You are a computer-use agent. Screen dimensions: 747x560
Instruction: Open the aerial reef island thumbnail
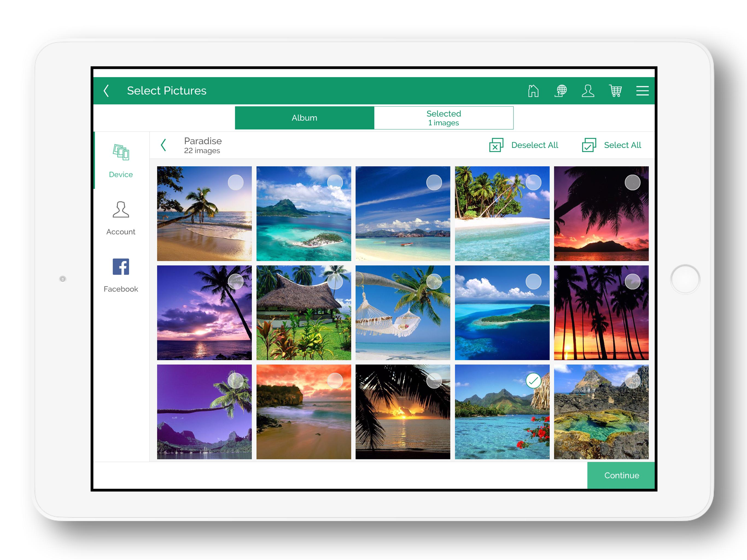[x=502, y=313]
